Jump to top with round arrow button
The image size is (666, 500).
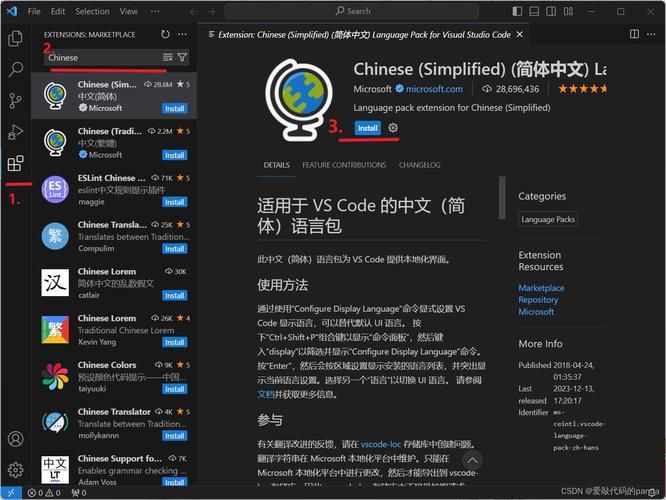tap(472, 460)
